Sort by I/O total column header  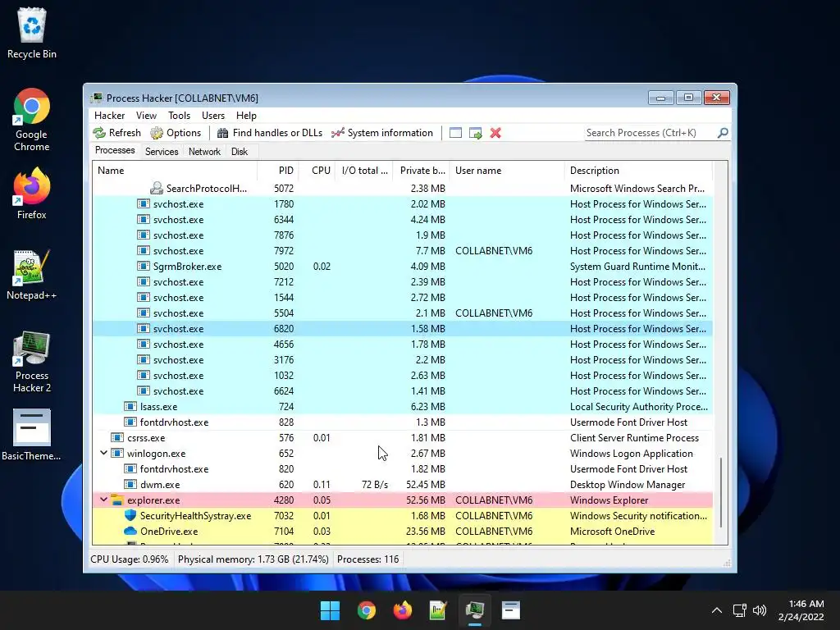[x=363, y=171]
